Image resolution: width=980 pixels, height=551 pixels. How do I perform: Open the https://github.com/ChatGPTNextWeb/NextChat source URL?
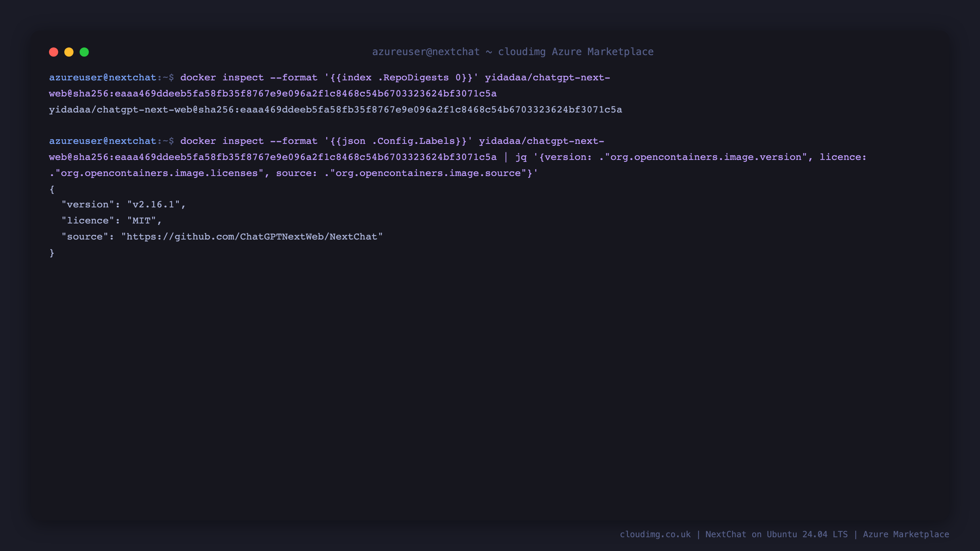click(x=252, y=236)
